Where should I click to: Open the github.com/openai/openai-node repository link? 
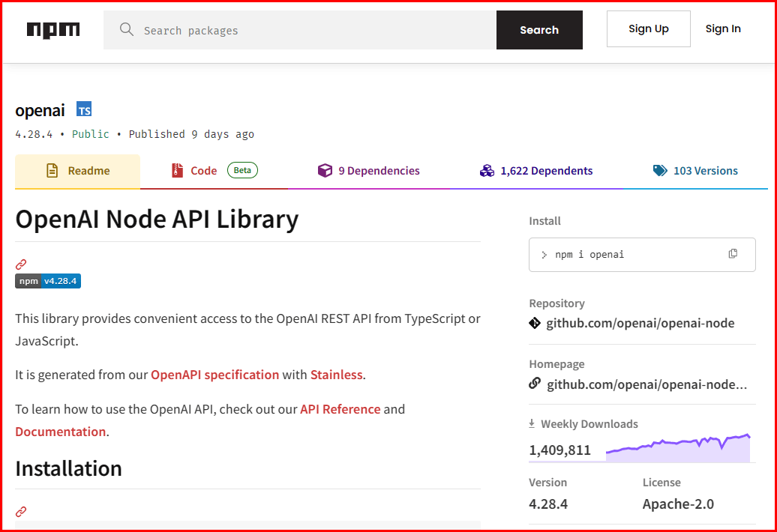pos(640,323)
